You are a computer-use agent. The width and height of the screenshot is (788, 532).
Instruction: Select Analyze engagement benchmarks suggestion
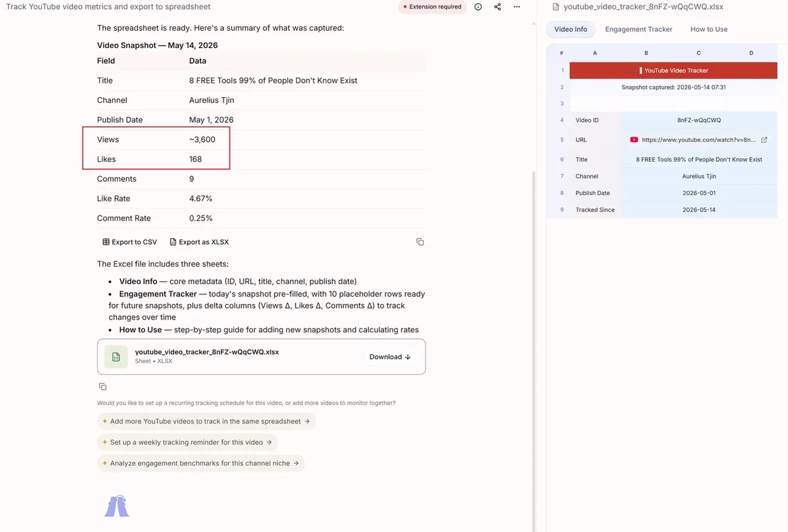coord(201,463)
